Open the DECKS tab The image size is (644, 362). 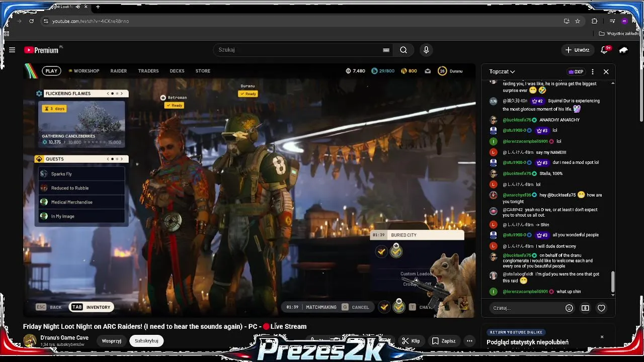(177, 71)
